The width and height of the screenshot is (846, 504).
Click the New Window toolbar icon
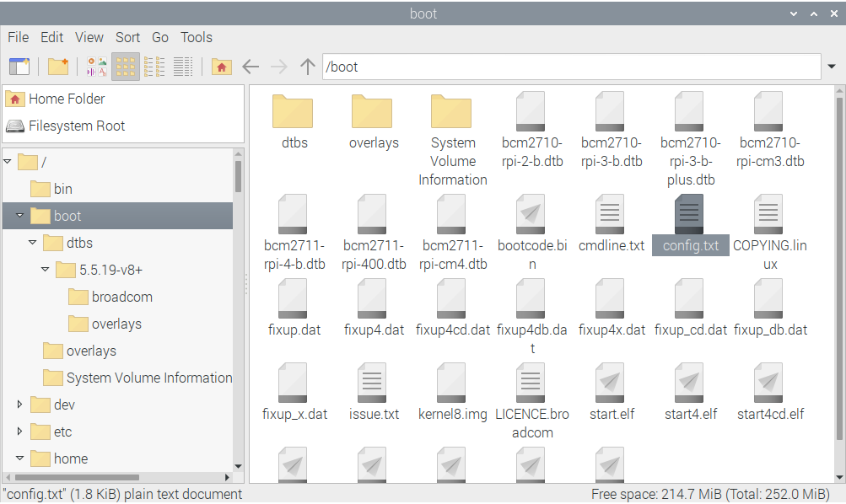(19, 67)
